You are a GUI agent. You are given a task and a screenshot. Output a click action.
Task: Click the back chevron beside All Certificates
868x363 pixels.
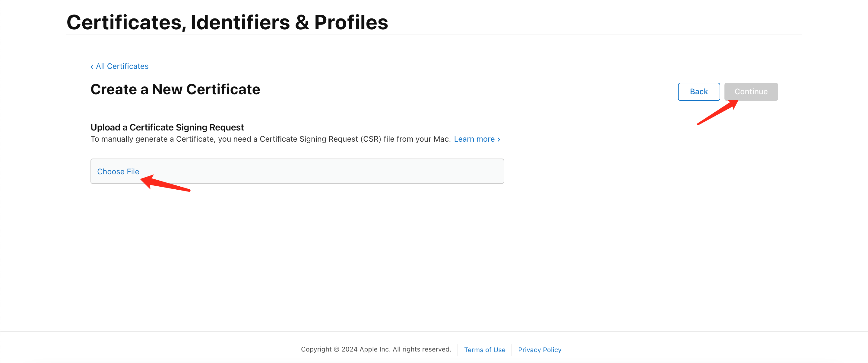point(92,66)
